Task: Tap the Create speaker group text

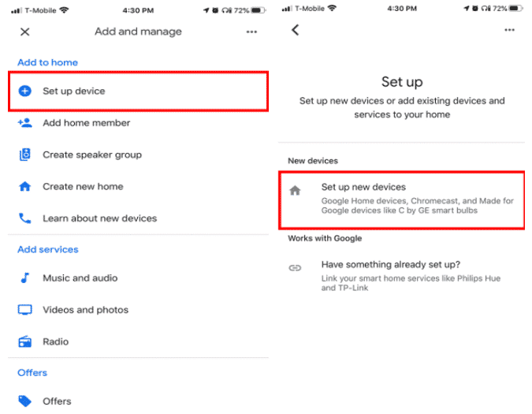Action: click(x=92, y=155)
